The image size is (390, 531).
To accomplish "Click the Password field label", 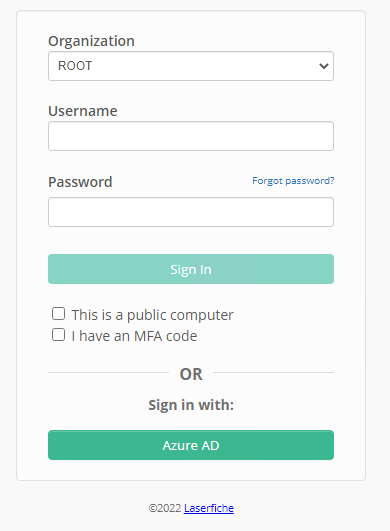I will tap(80, 182).
